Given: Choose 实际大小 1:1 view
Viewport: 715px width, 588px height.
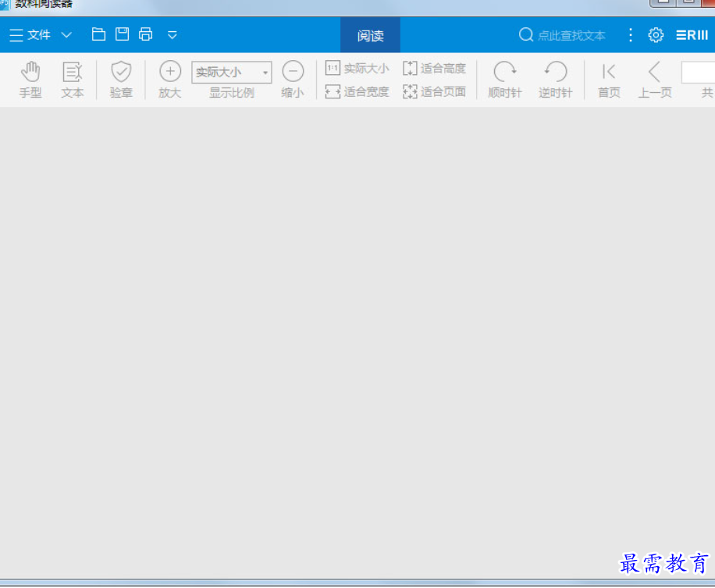Looking at the screenshot, I should pos(357,69).
